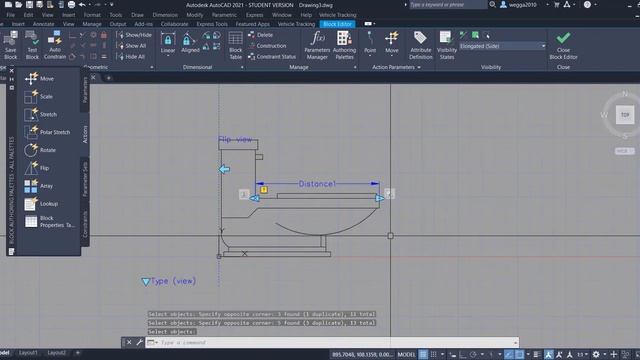Click the Plot printer icon in quick access
Screen dimensions: 640x360
[x=71, y=4]
